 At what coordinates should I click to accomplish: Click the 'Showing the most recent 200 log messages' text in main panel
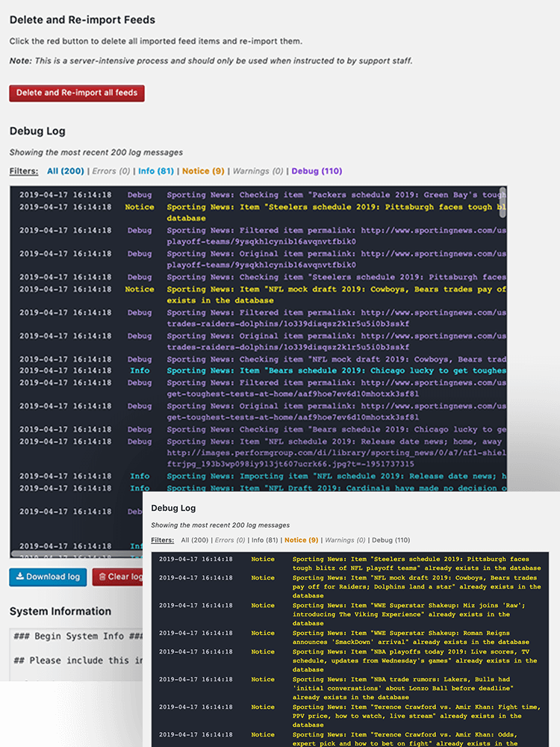(96, 152)
